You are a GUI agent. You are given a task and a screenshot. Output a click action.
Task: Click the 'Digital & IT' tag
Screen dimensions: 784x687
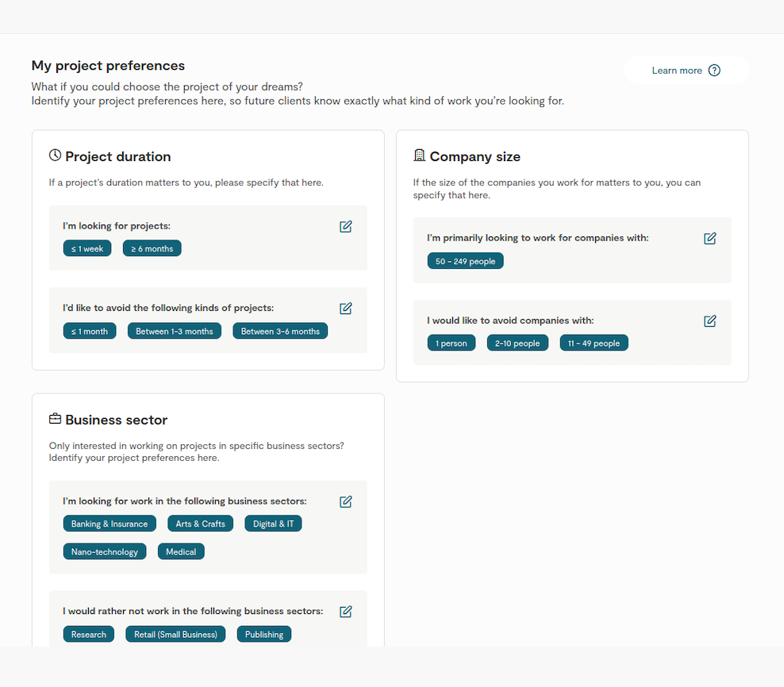[273, 524]
